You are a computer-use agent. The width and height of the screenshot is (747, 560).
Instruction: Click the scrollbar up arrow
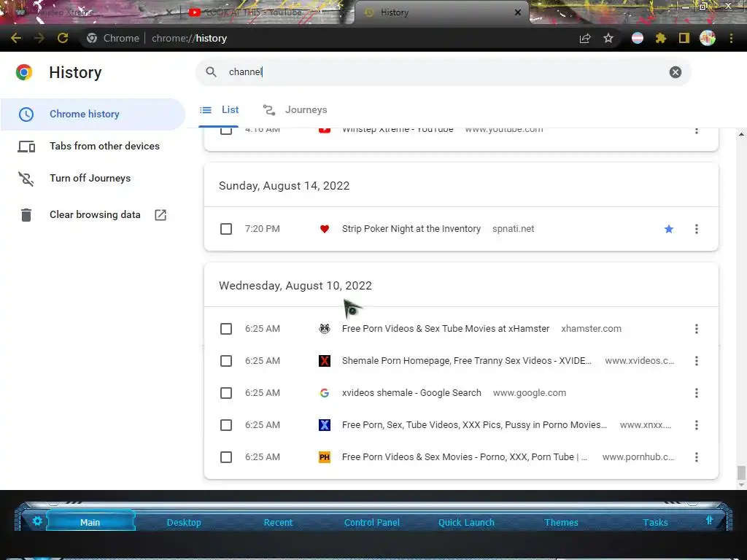741,134
